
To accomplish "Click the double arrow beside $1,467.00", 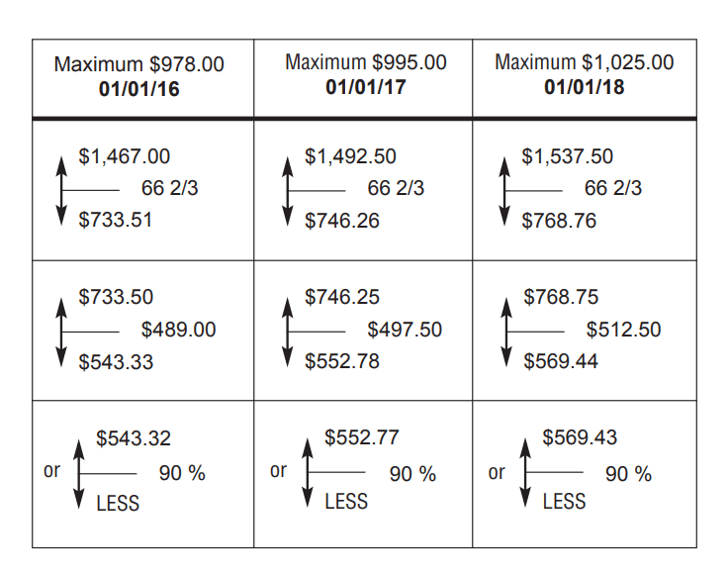I will (x=61, y=188).
